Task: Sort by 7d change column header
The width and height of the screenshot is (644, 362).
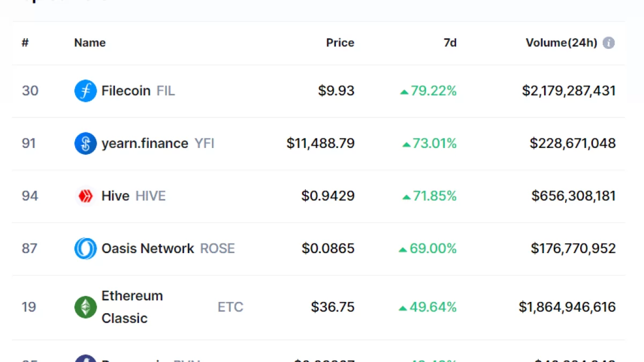Action: [x=450, y=43]
